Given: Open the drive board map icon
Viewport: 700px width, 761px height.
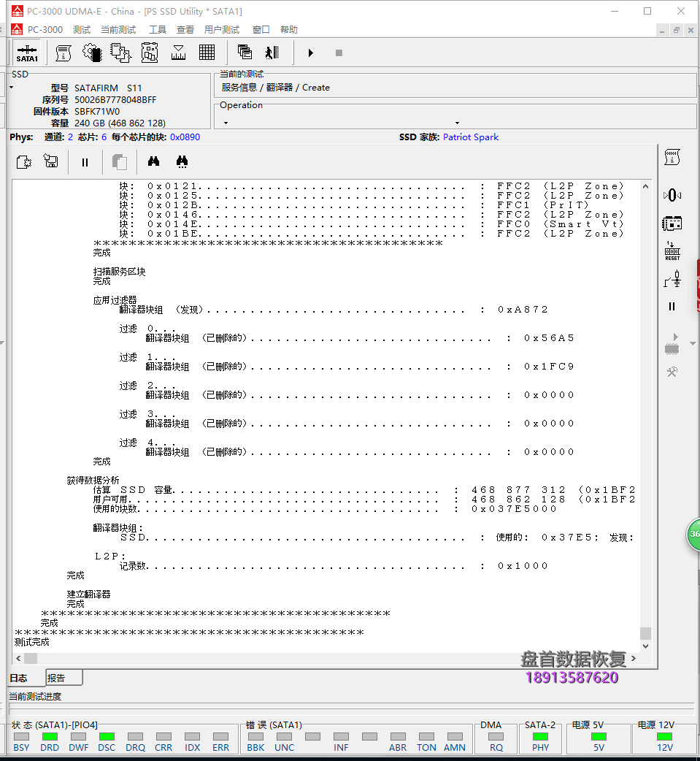Looking at the screenshot, I should pos(150,53).
